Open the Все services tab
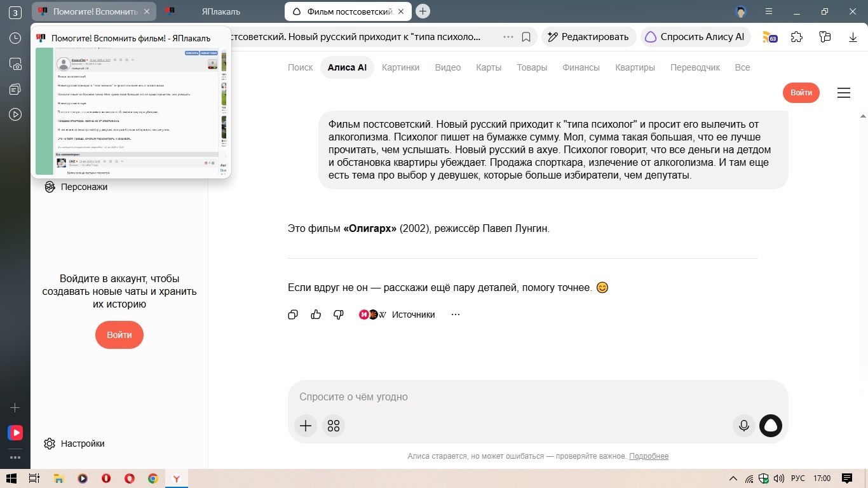This screenshot has width=868, height=488. (x=742, y=67)
